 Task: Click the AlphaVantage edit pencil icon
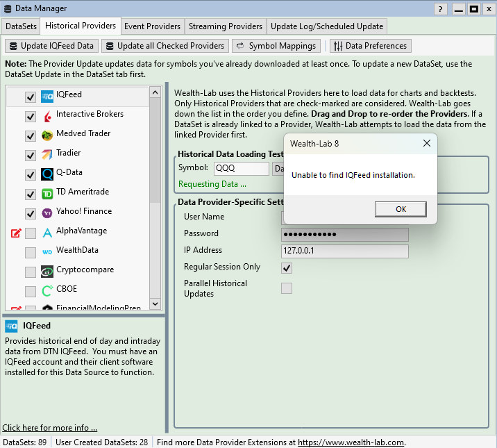pyautogui.click(x=16, y=233)
